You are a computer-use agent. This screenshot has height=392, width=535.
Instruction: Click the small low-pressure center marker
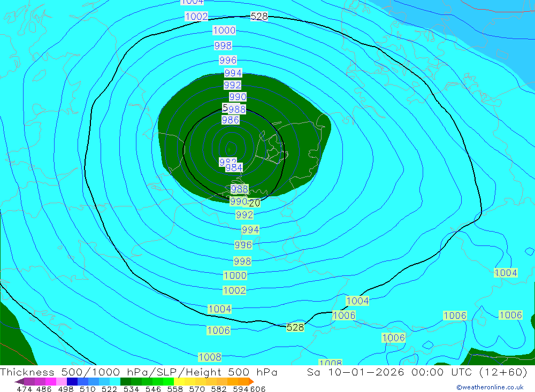[x=229, y=149]
